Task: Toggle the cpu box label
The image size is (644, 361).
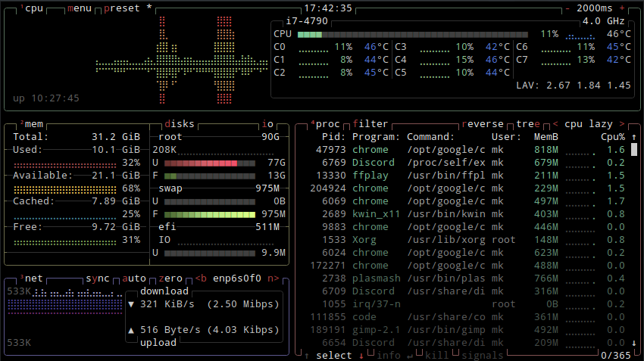Action: click(x=33, y=8)
